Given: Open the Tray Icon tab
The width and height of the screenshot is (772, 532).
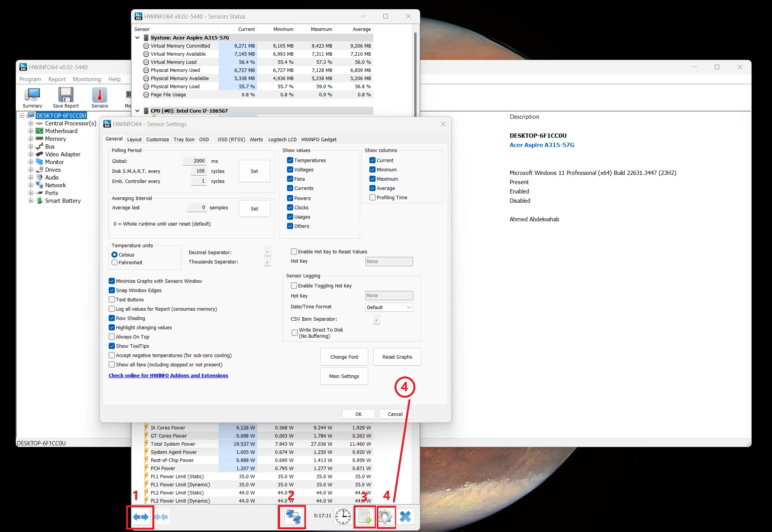Looking at the screenshot, I should pyautogui.click(x=184, y=139).
